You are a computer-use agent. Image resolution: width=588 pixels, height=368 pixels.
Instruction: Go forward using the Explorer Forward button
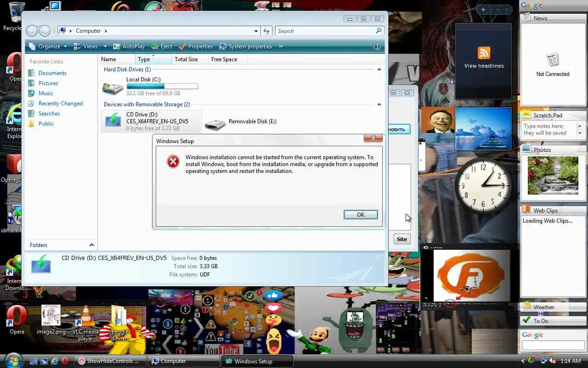tap(45, 31)
